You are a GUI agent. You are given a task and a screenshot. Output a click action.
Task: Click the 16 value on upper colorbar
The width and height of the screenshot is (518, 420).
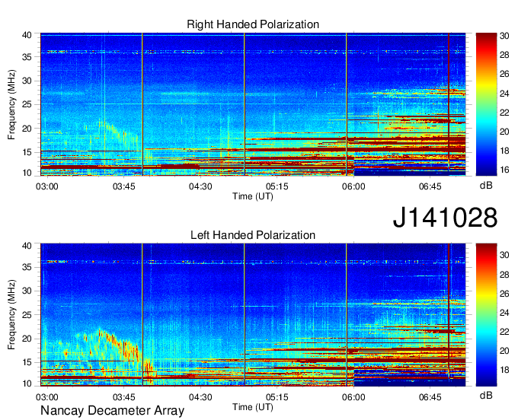coord(504,170)
